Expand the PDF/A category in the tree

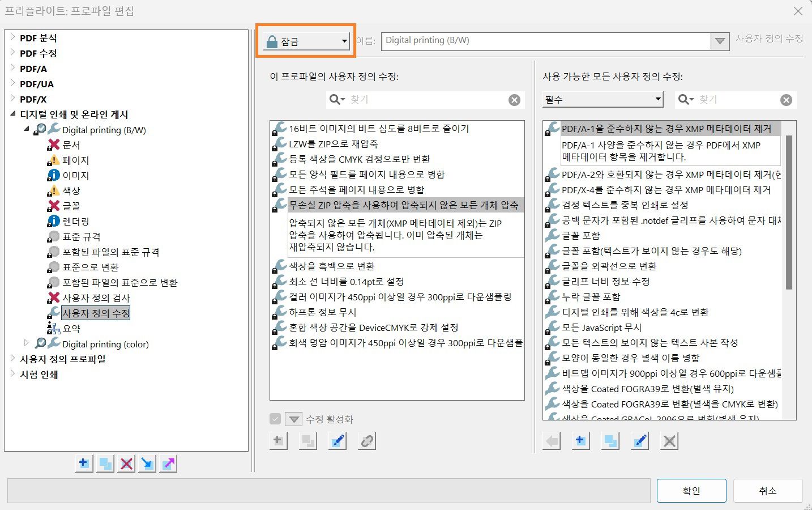pos(12,68)
